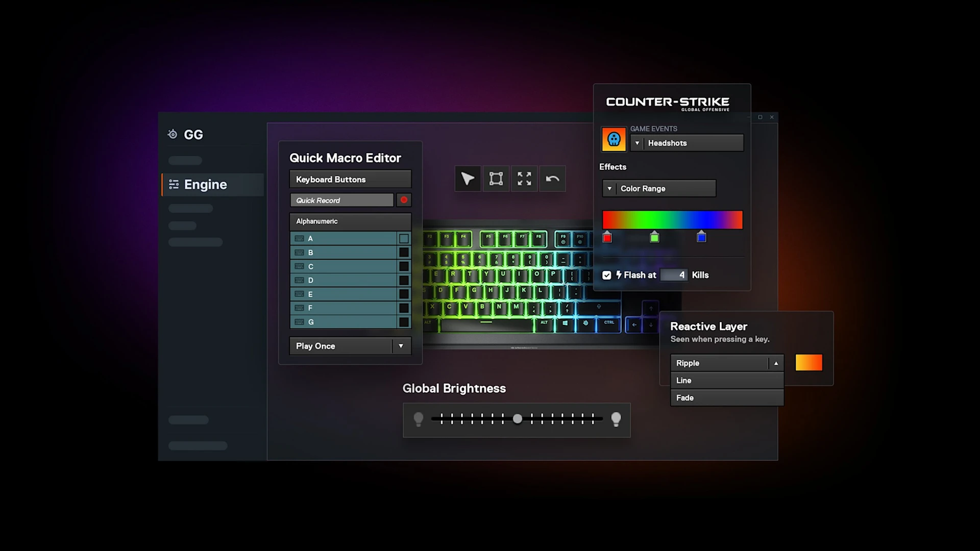Toggle the Flash at Kills checkbox
980x551 pixels.
606,275
